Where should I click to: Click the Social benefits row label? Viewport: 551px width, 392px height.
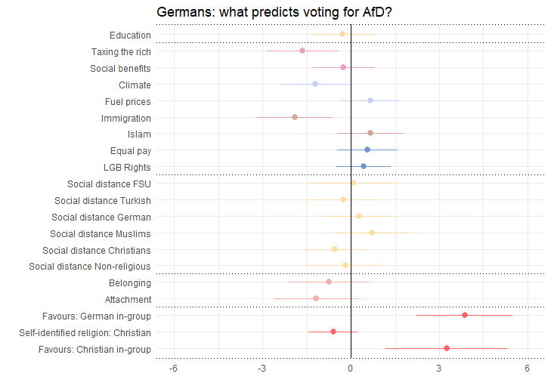(x=120, y=68)
